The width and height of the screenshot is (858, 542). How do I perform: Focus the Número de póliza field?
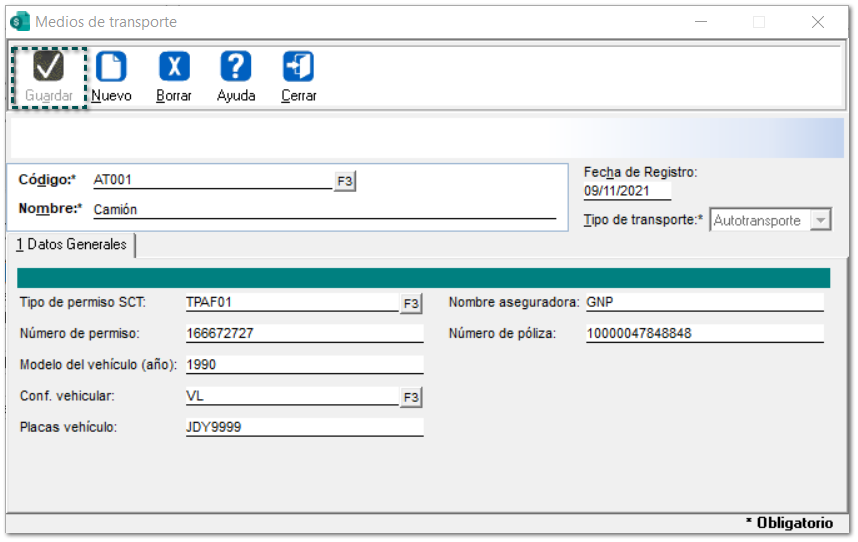(704, 334)
